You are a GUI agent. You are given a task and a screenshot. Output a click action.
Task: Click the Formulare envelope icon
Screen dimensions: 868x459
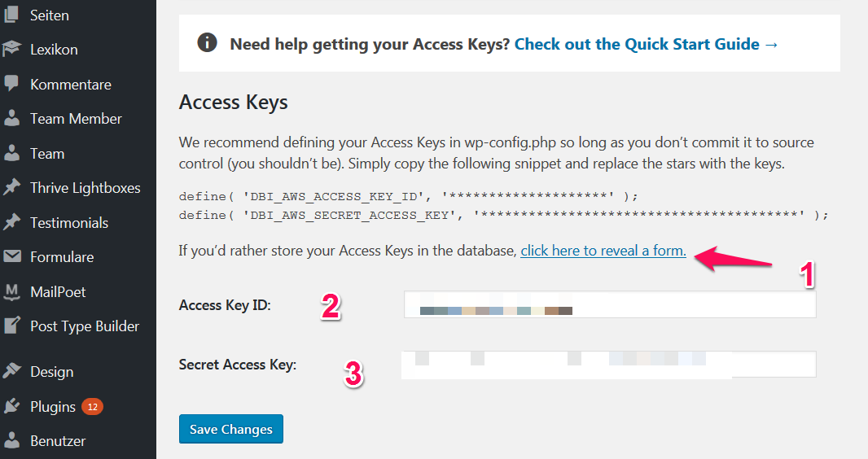(11, 256)
